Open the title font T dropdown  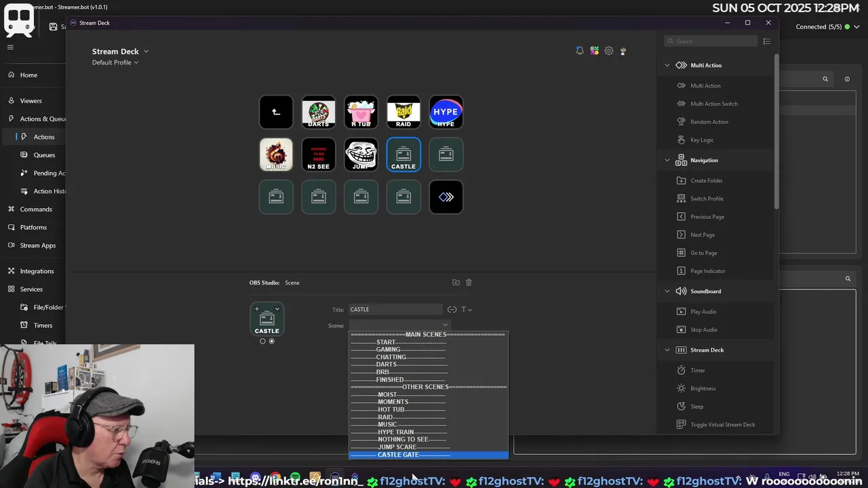[x=467, y=310]
